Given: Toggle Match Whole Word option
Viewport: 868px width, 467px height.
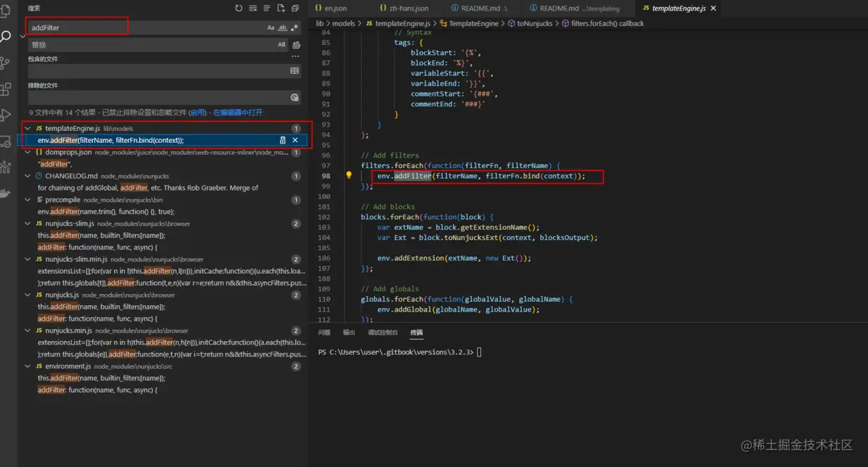Looking at the screenshot, I should click(282, 28).
